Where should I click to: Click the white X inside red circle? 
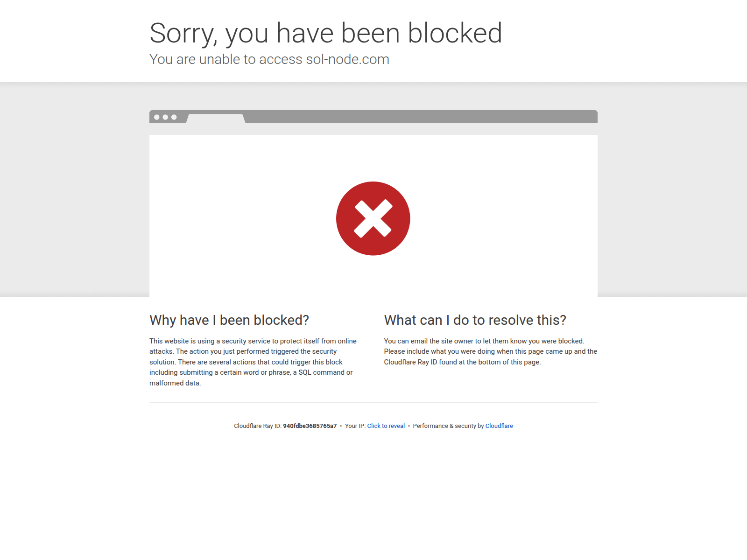pos(373,218)
